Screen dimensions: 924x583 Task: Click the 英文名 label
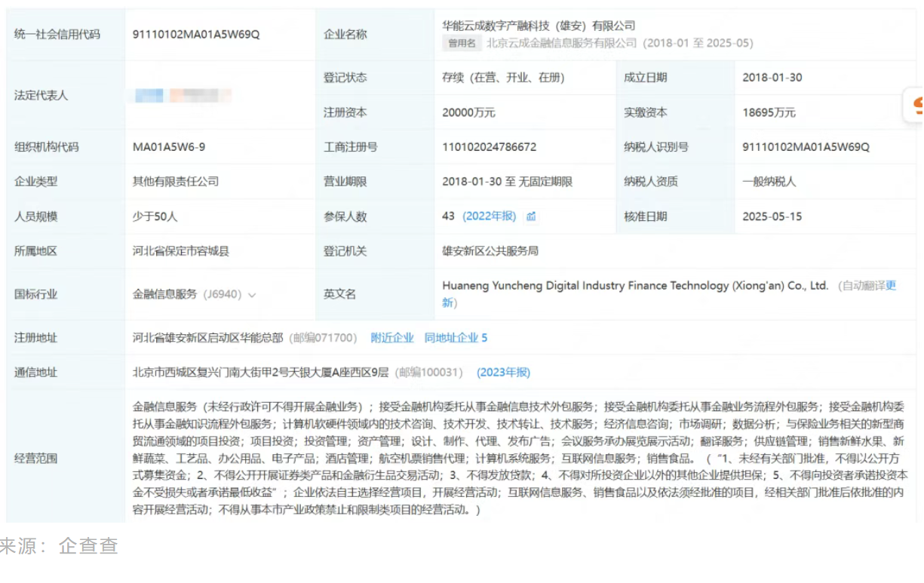340,294
